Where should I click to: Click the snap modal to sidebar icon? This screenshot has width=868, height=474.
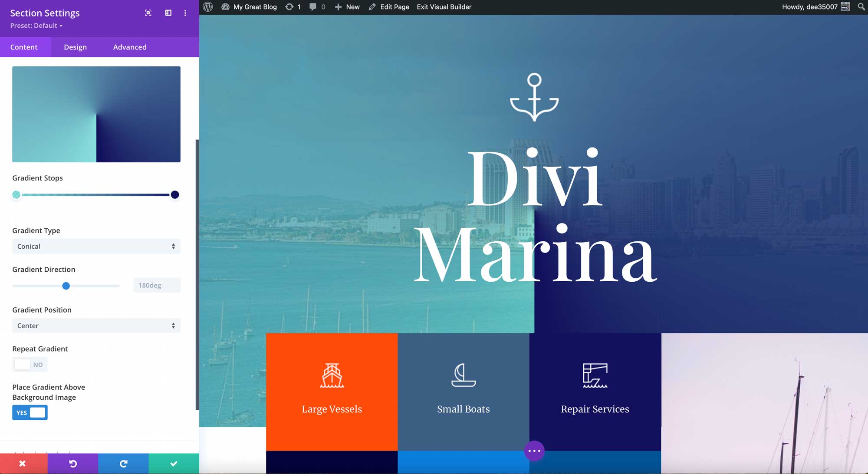(168, 13)
